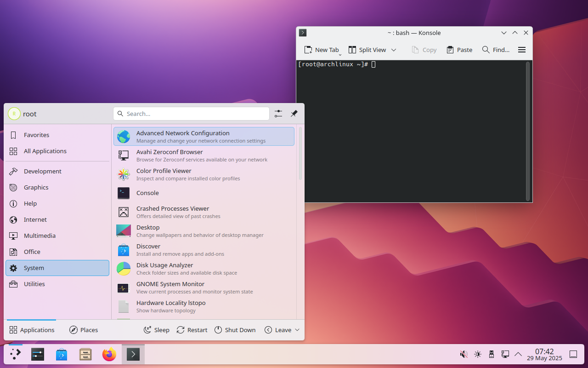Click Split View in Konsole
This screenshot has height=368, width=588.
[x=367, y=50]
